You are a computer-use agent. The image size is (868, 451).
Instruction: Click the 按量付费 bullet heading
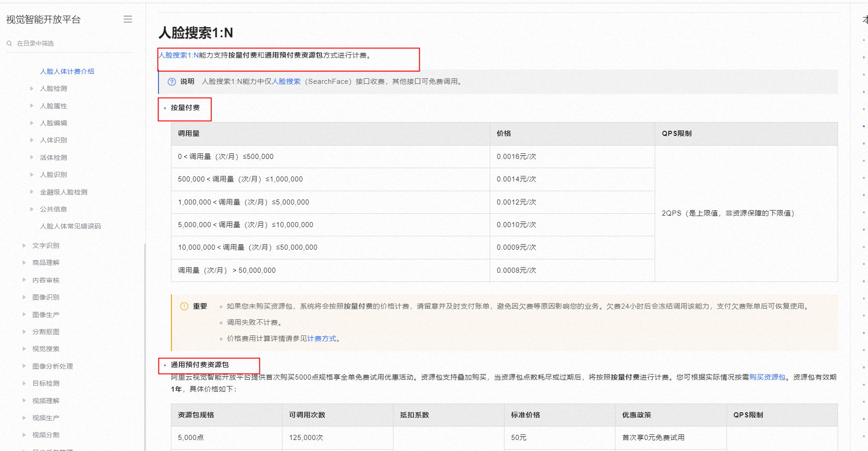coord(185,108)
